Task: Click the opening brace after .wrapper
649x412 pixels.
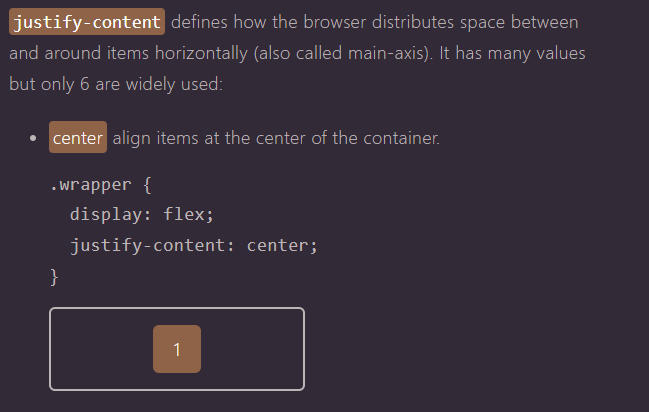Action: (x=147, y=185)
